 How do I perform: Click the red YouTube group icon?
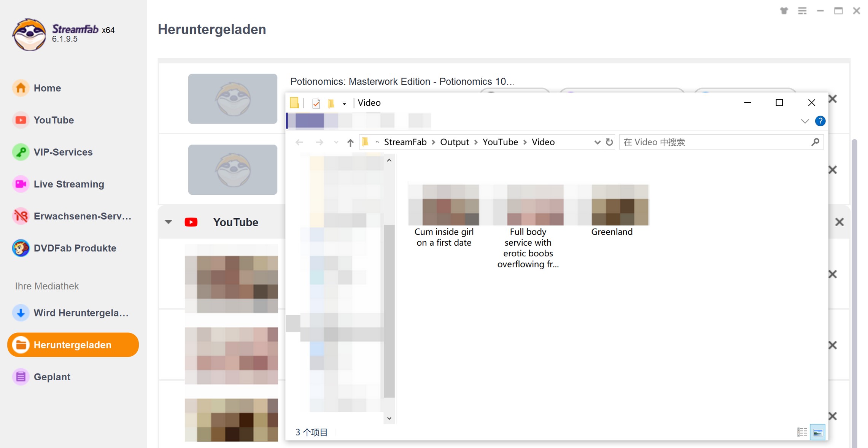pos(191,222)
